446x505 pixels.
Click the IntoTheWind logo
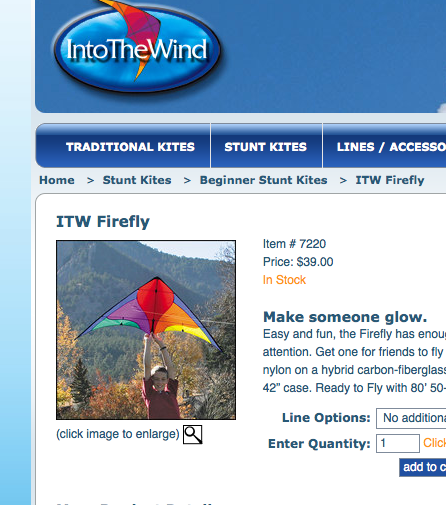(x=137, y=46)
